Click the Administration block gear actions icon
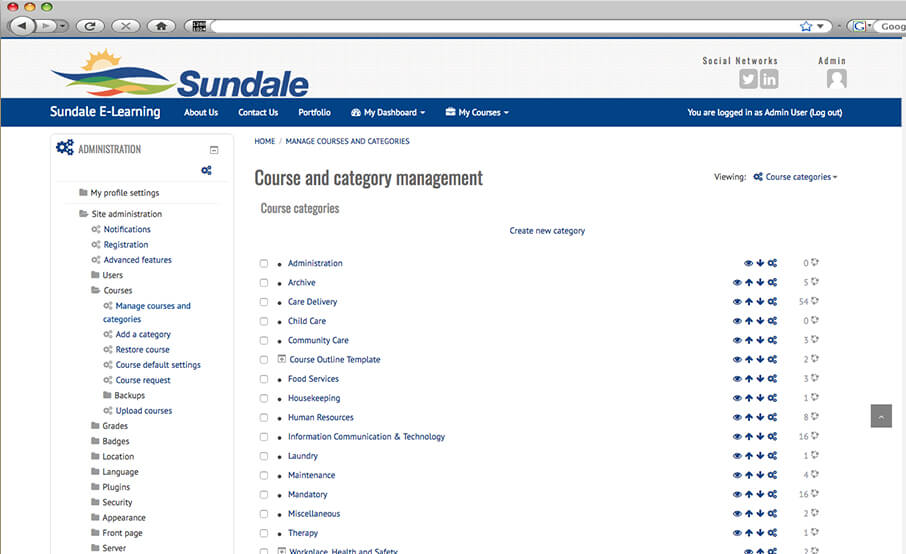This screenshot has height=554, width=906. tap(206, 170)
